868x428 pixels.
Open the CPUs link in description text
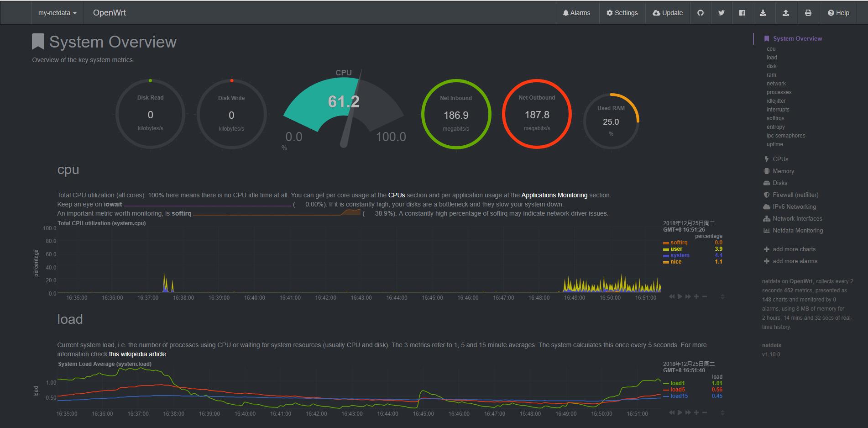[396, 195]
